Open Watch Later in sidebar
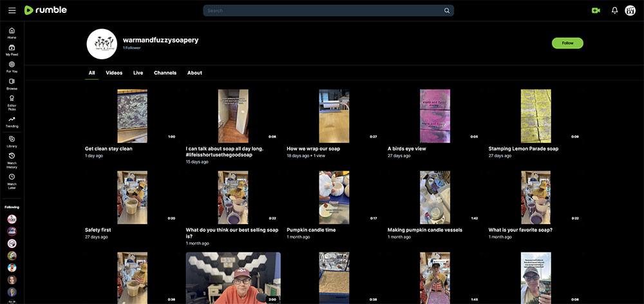Viewport: 644px width, 304px height. pyautogui.click(x=12, y=182)
